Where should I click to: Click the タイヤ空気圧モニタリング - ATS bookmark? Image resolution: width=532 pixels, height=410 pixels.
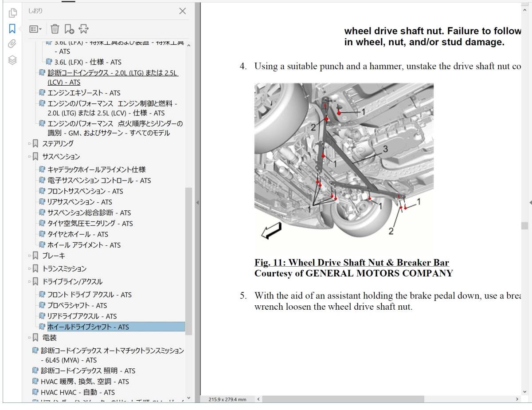pos(90,224)
